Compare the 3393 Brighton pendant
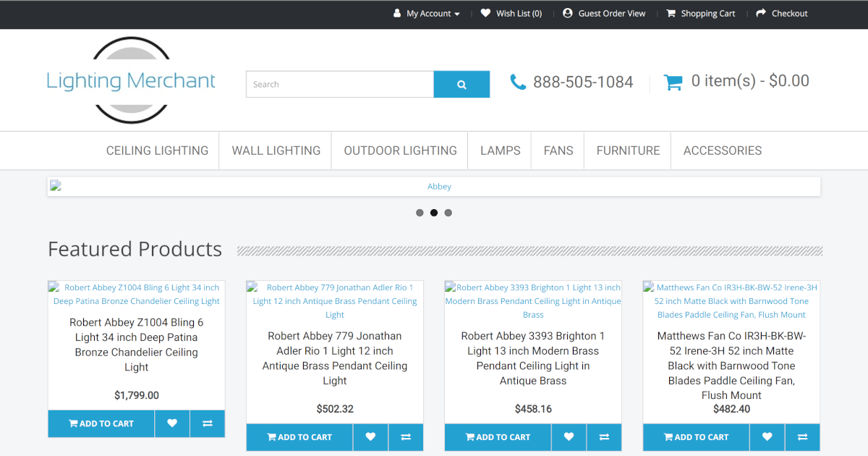The width and height of the screenshot is (868, 456). pos(604,437)
